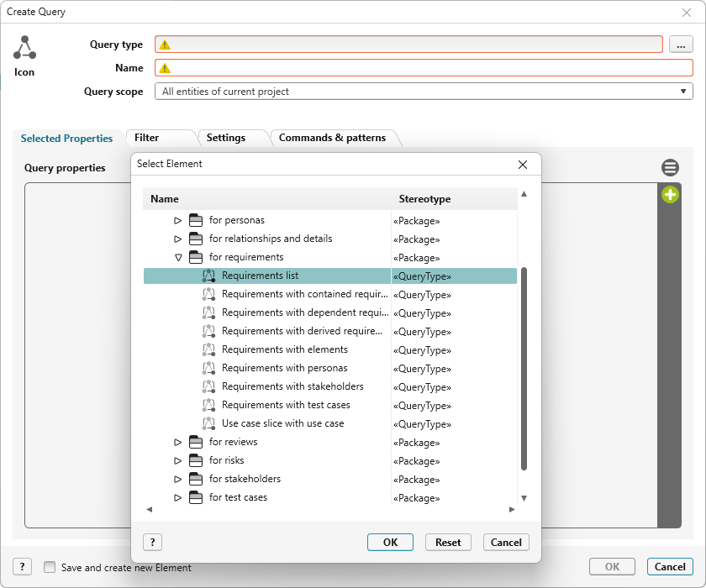The image size is (706, 588).
Task: Select 'Requirements with personas' row
Action: 330,368
